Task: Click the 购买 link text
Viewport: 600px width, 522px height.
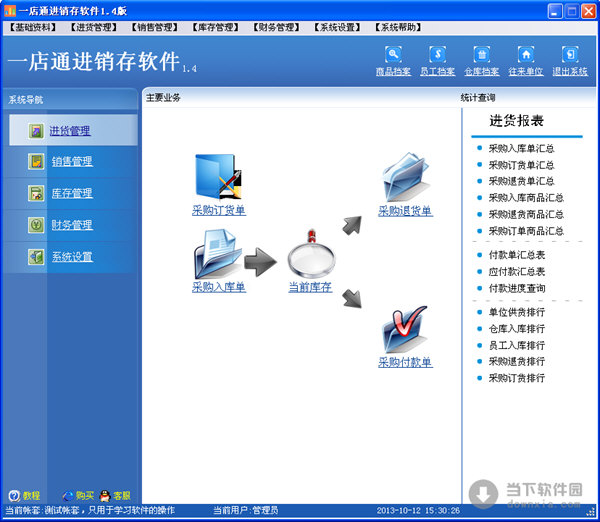Action: click(x=85, y=496)
